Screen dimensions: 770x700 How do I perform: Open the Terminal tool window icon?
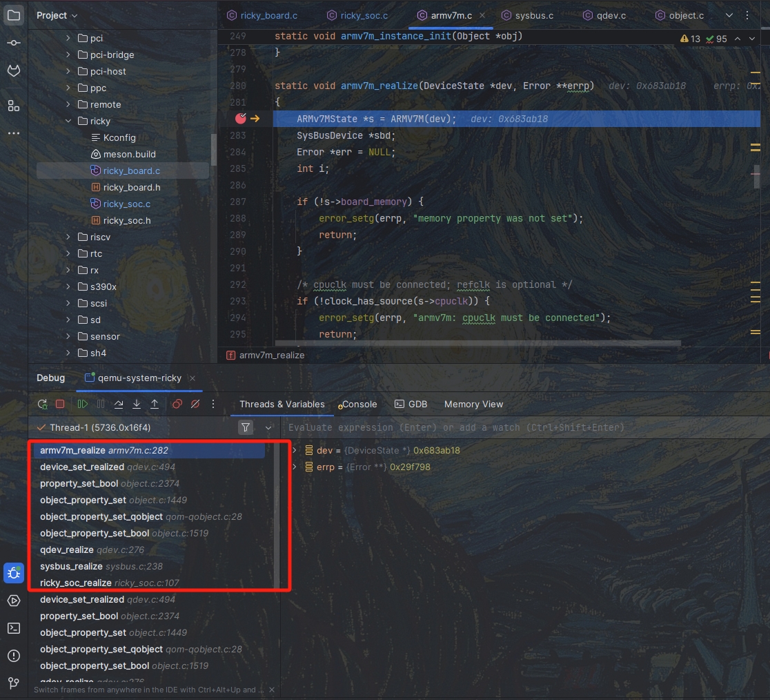(14, 628)
